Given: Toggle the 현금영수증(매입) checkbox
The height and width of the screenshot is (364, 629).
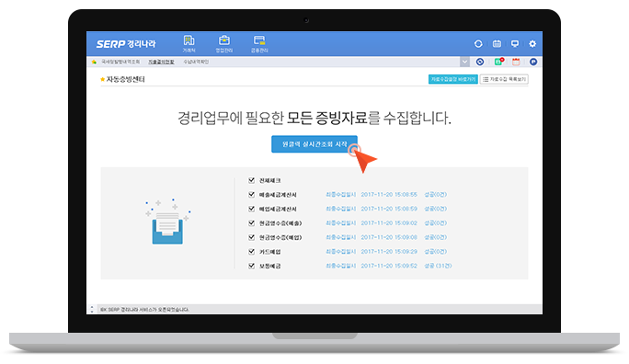Looking at the screenshot, I should tap(252, 237).
